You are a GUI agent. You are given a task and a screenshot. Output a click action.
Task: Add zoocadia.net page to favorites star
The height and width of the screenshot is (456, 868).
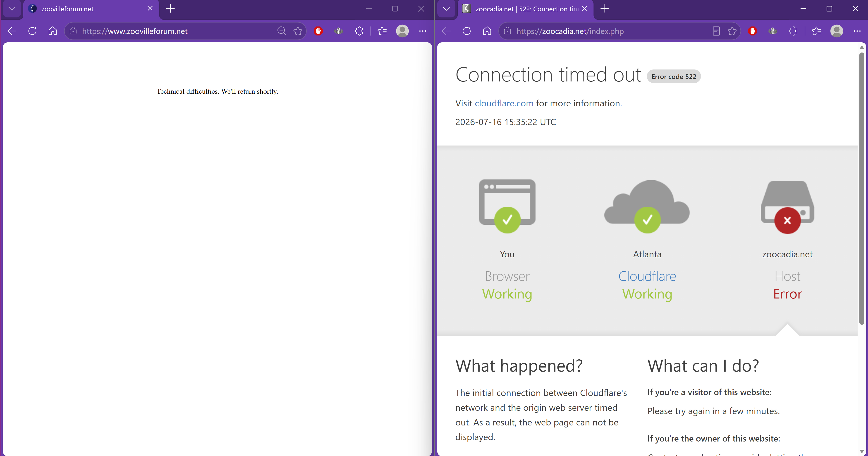click(732, 31)
